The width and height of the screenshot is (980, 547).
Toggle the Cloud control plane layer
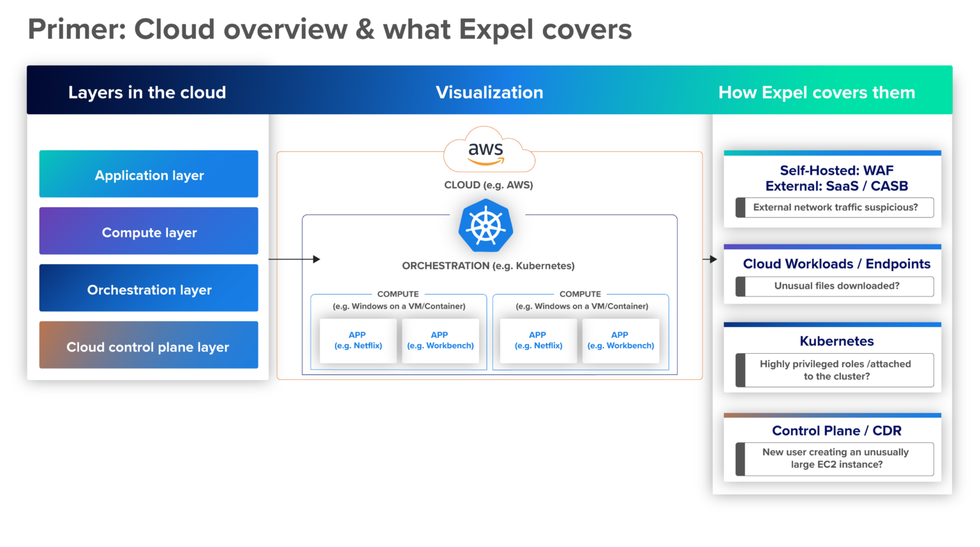pos(149,346)
